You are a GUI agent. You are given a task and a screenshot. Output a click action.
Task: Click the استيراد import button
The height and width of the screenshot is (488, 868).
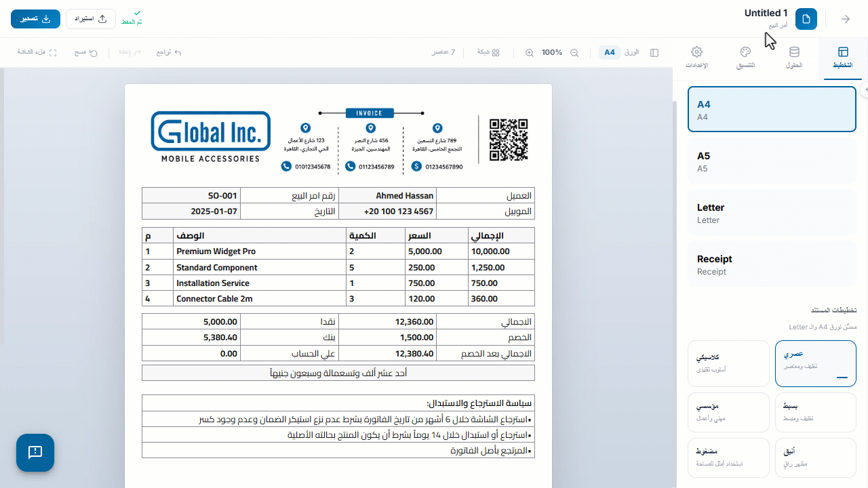coord(91,19)
